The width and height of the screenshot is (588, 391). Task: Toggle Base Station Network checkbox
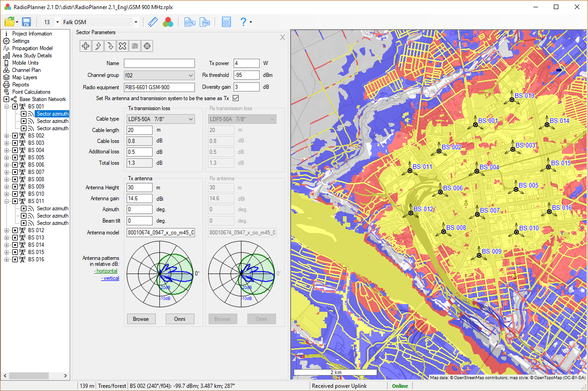6,99
